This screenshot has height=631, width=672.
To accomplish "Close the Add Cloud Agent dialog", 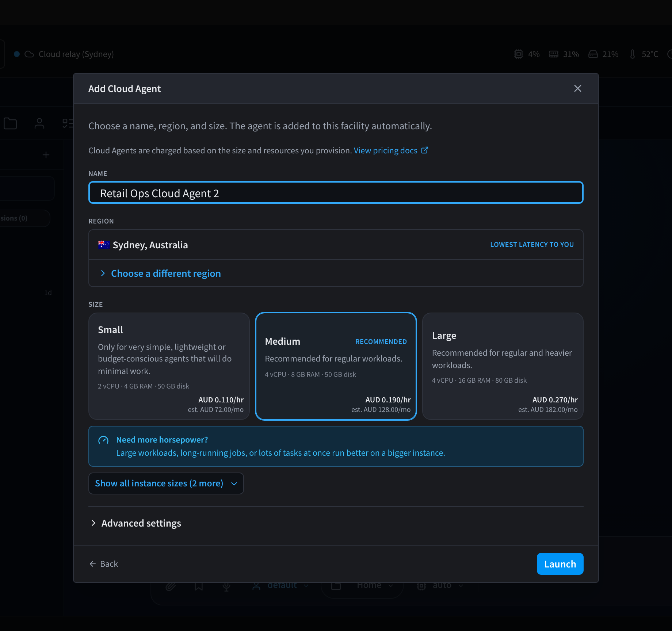I will (577, 88).
